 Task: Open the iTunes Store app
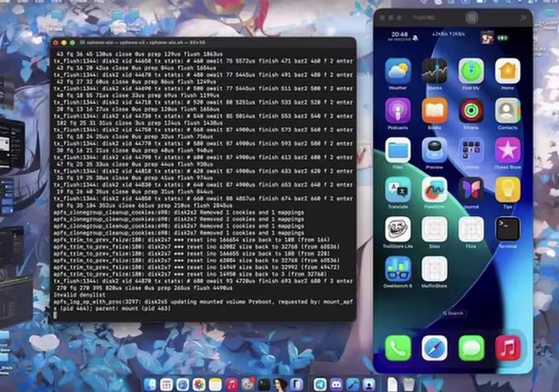508,150
